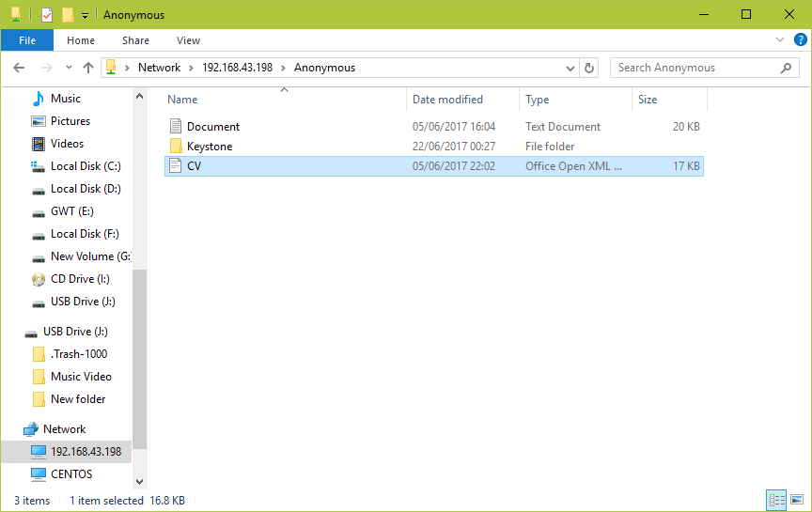Click Network in the address bar
The image size is (812, 512).
click(x=159, y=68)
